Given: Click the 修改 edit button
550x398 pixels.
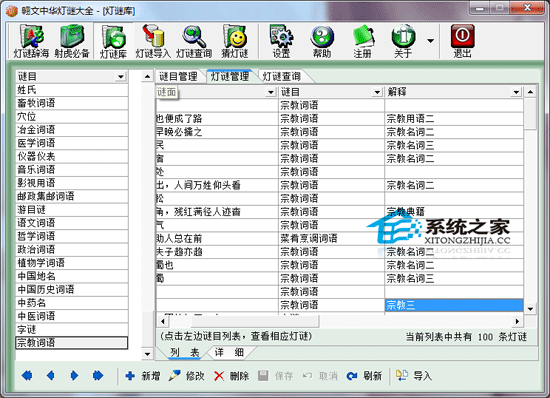Looking at the screenshot, I should [186, 376].
